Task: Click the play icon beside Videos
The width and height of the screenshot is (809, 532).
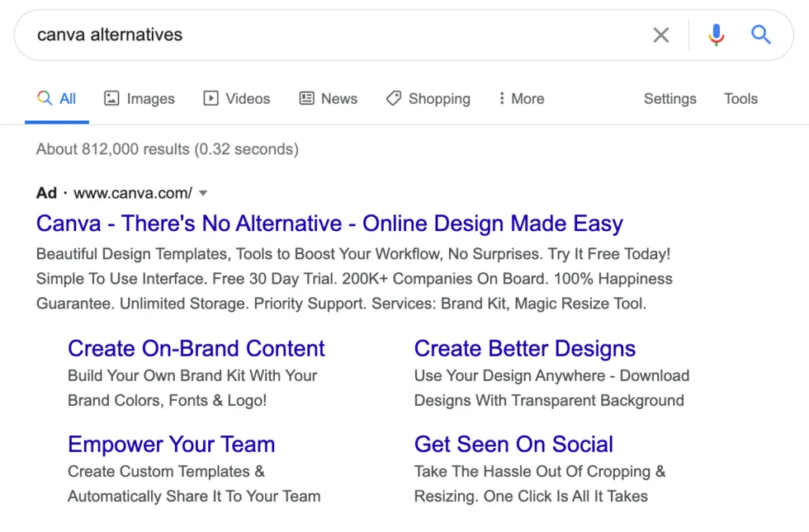Action: pos(211,98)
